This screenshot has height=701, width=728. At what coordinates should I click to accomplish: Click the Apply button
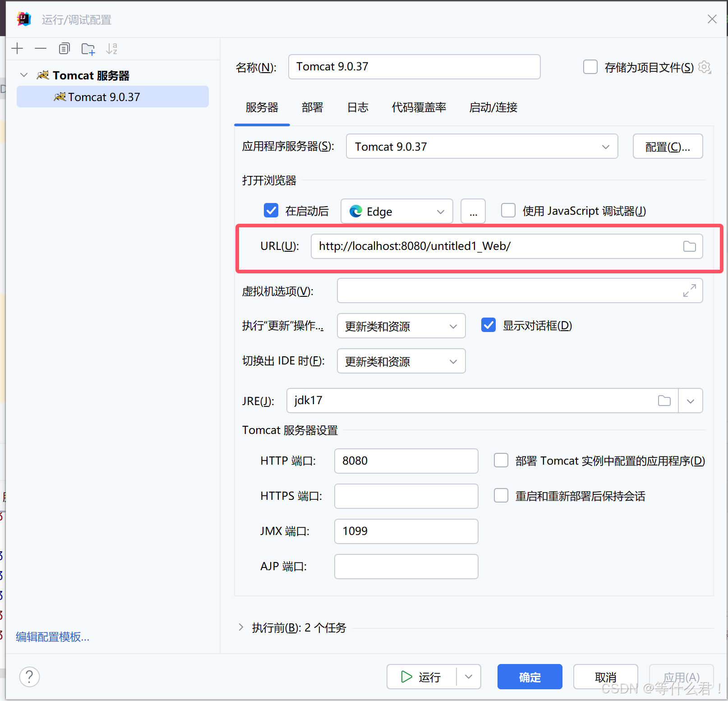pyautogui.click(x=681, y=677)
